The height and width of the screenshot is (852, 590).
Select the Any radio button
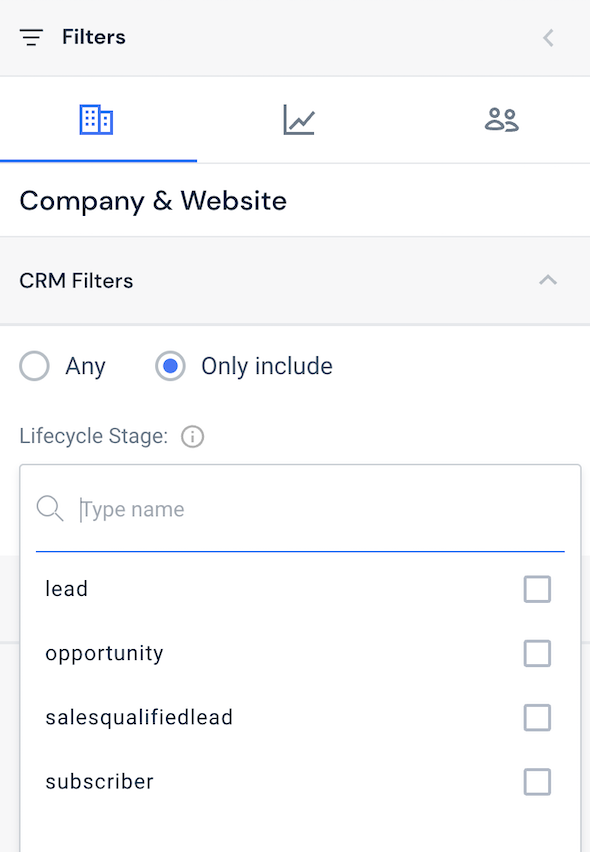point(34,366)
